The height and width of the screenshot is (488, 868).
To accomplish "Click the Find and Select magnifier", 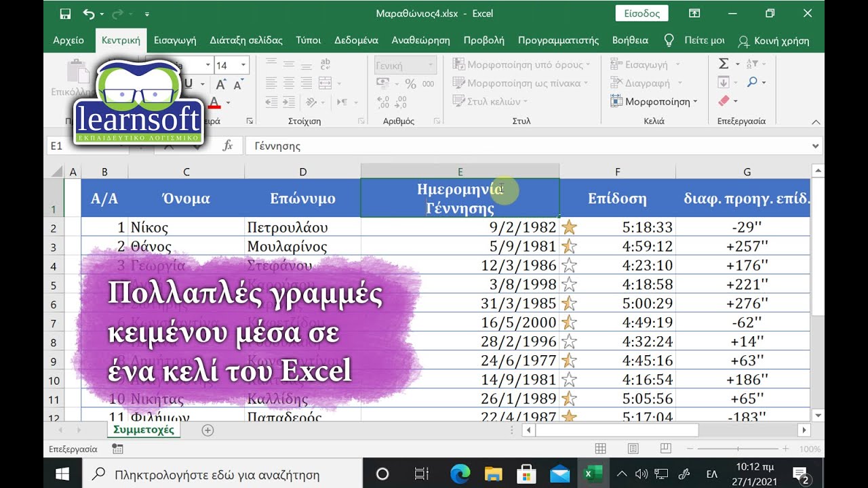I will click(x=752, y=83).
